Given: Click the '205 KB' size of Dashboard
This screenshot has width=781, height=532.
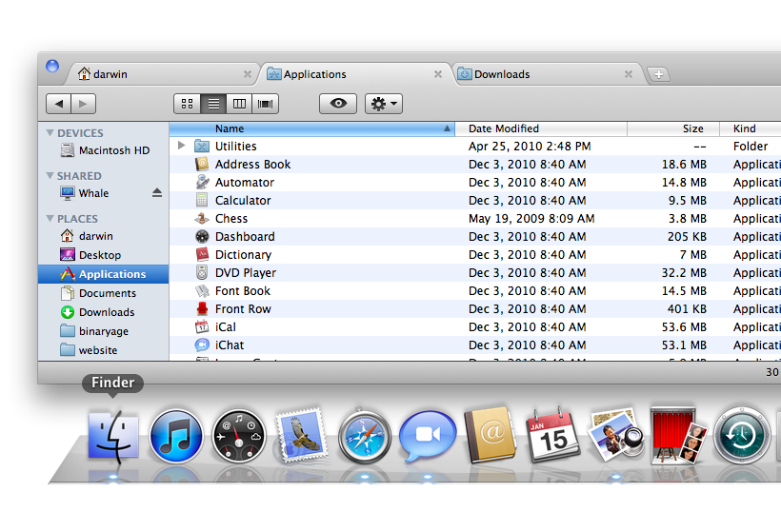Looking at the screenshot, I should coord(687,236).
